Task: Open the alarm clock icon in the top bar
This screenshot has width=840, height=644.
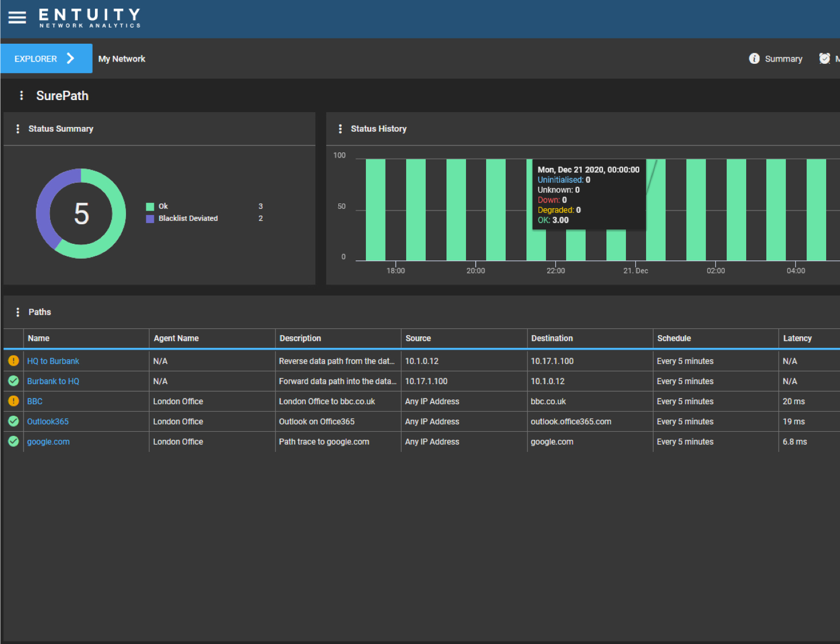Action: tap(825, 58)
